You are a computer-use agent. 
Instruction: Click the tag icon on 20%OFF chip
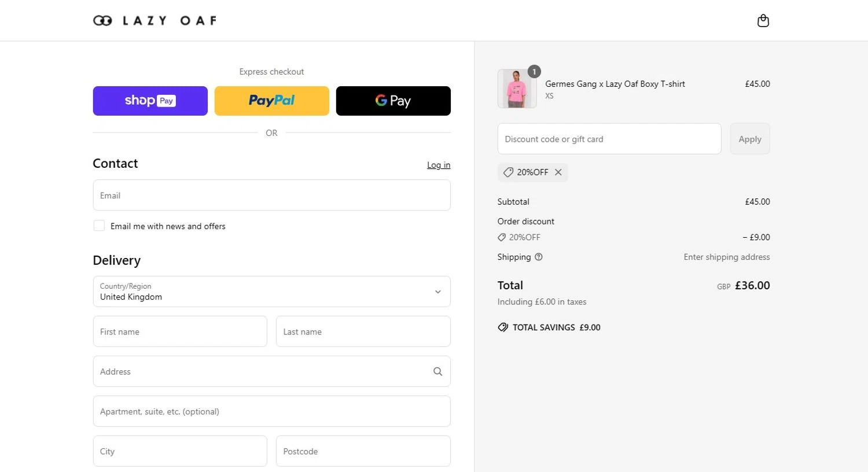[x=508, y=172]
